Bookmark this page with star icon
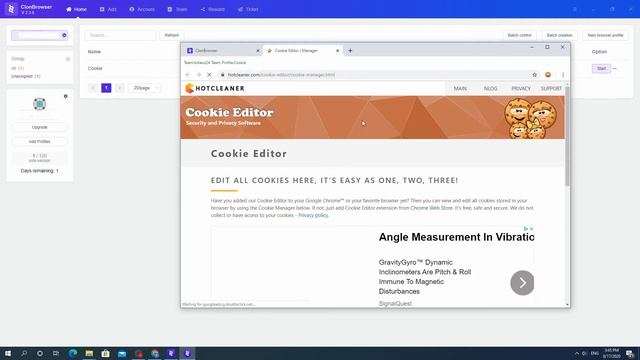The width and height of the screenshot is (640, 360). 535,75
